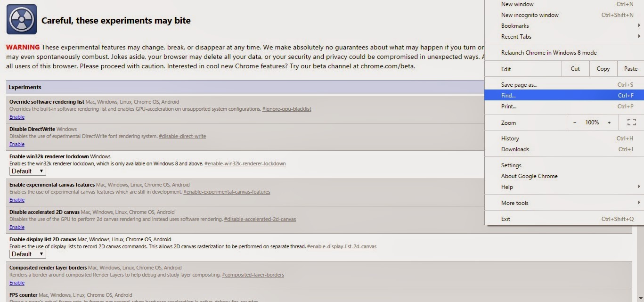Select Print... menu item

pyautogui.click(x=564, y=106)
